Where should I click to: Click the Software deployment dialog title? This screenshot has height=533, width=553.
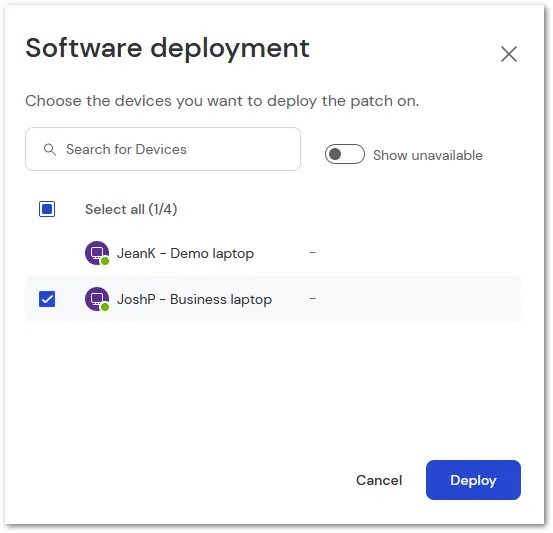point(168,48)
